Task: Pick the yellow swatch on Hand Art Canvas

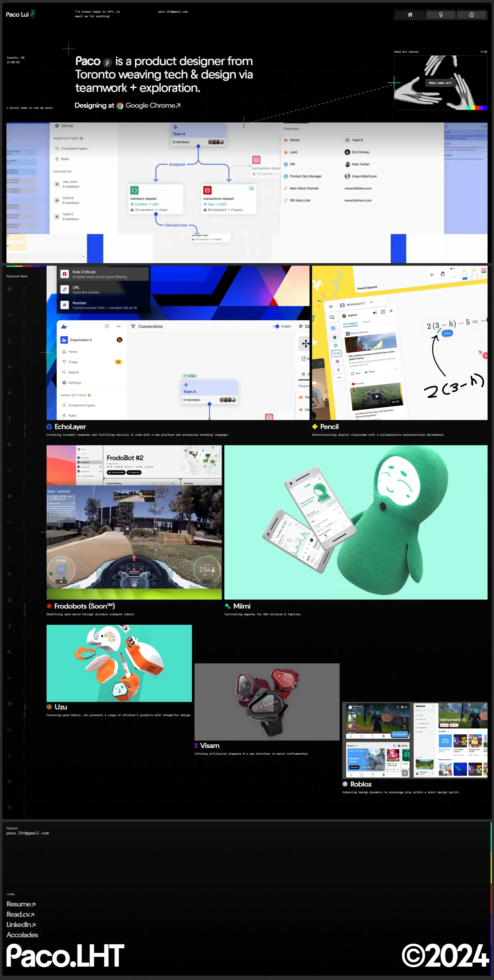Action: [473, 108]
